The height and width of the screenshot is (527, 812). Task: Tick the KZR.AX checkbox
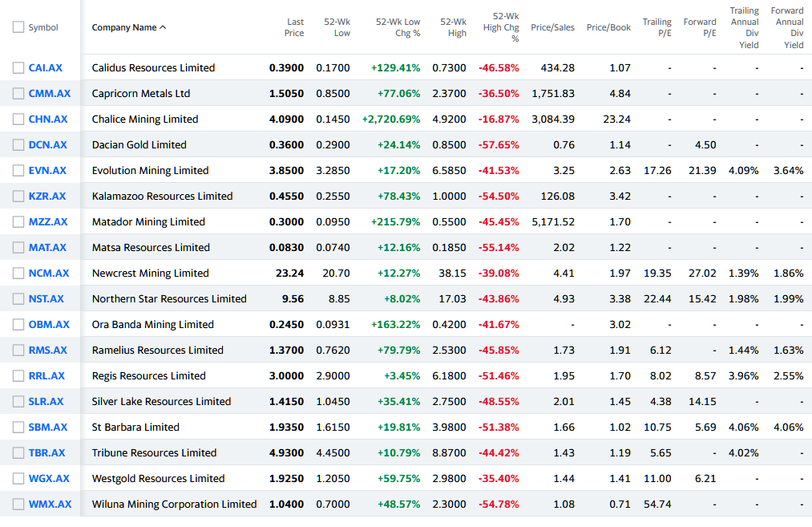coord(18,196)
